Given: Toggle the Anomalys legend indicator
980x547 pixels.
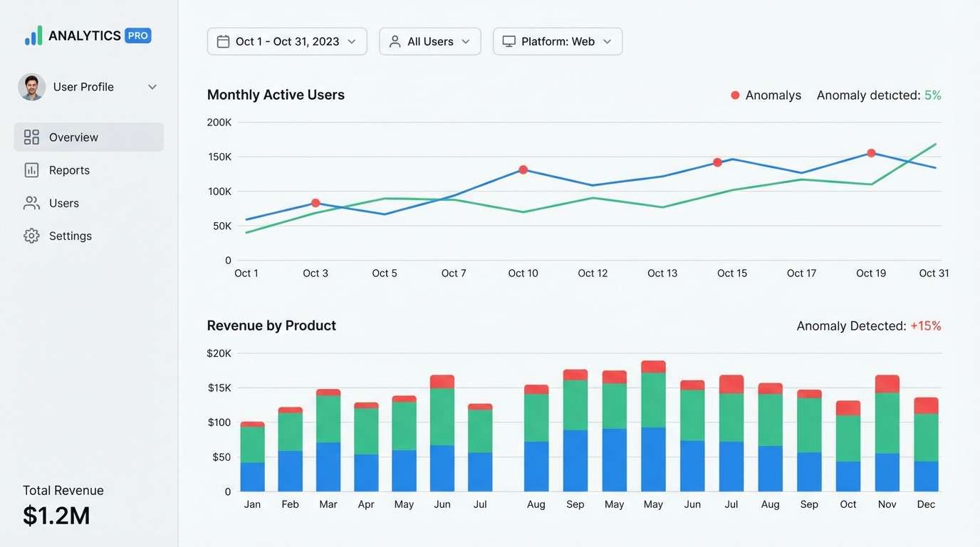Looking at the screenshot, I should (735, 94).
